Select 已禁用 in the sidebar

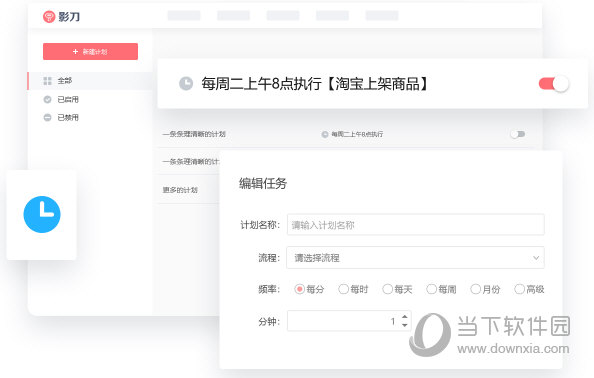68,117
